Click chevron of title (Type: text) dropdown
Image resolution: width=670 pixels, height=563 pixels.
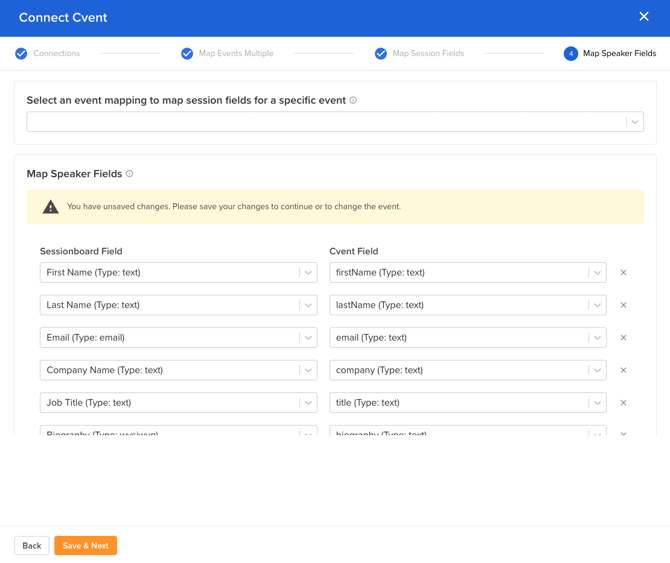coord(597,402)
